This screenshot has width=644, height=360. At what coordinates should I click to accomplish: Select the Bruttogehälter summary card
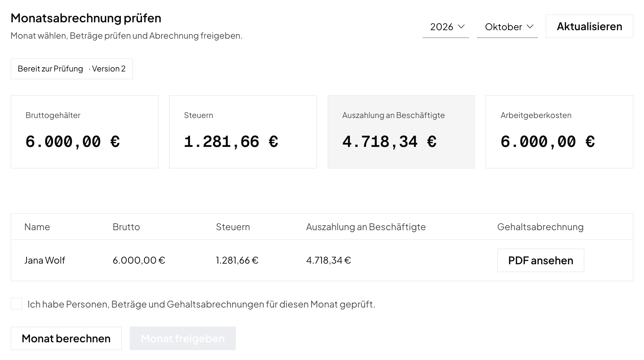click(x=85, y=132)
